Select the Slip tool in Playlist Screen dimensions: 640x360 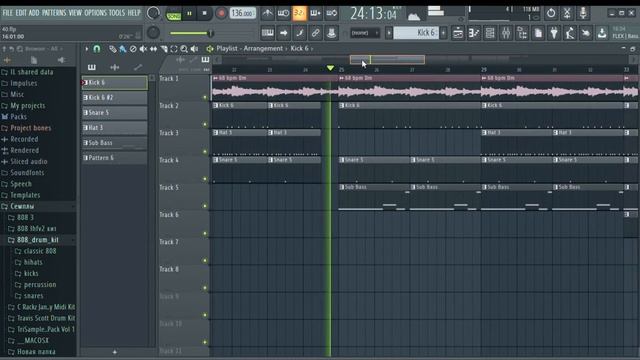(153, 49)
